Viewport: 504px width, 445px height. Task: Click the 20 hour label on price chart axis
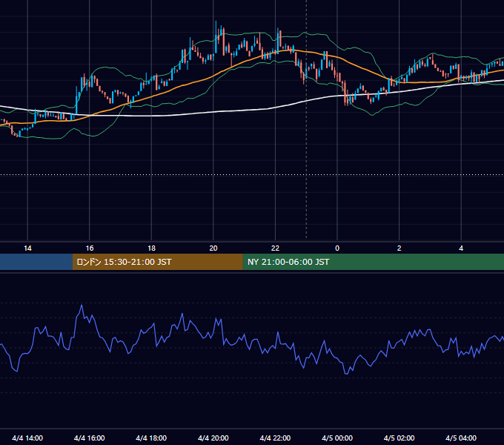tap(213, 248)
